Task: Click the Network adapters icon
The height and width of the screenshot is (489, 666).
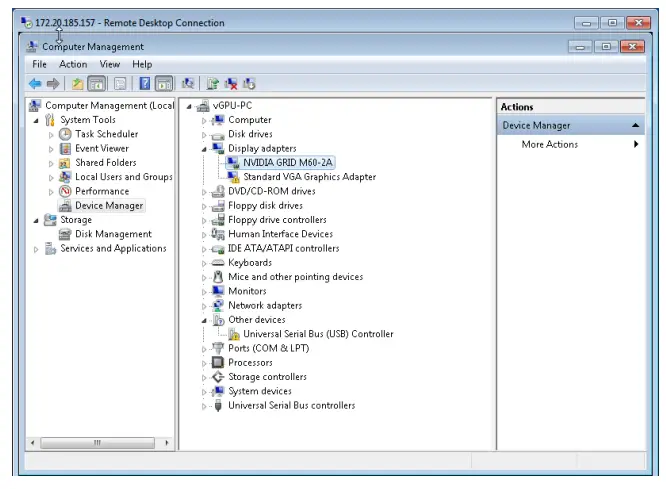Action: [x=218, y=305]
